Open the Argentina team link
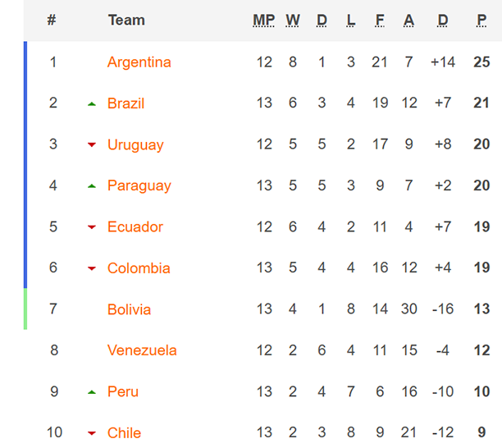 point(139,62)
